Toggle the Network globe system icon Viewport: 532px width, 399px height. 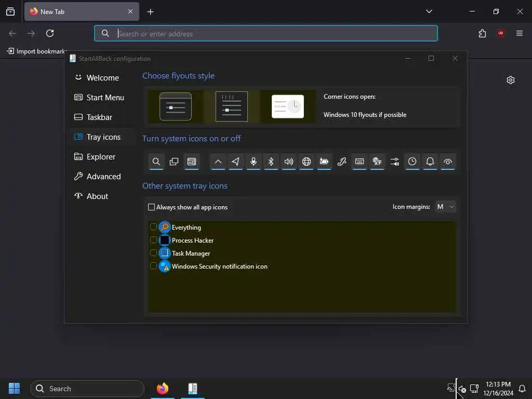(x=307, y=162)
